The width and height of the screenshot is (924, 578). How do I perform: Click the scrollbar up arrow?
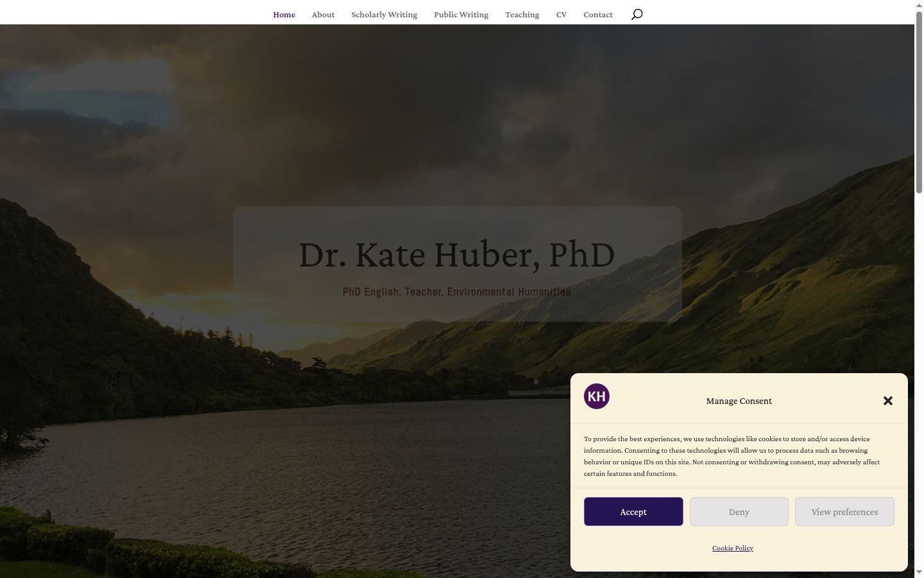click(x=919, y=4)
